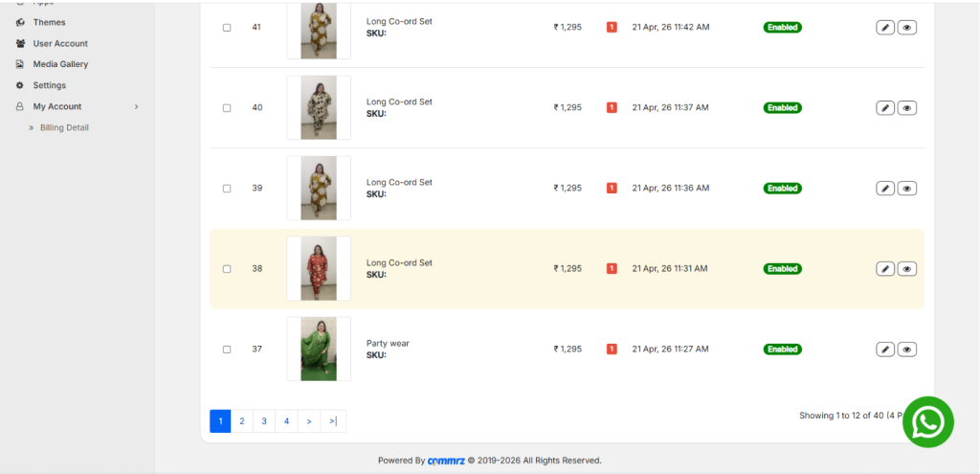Open Themes in the sidebar

click(50, 23)
